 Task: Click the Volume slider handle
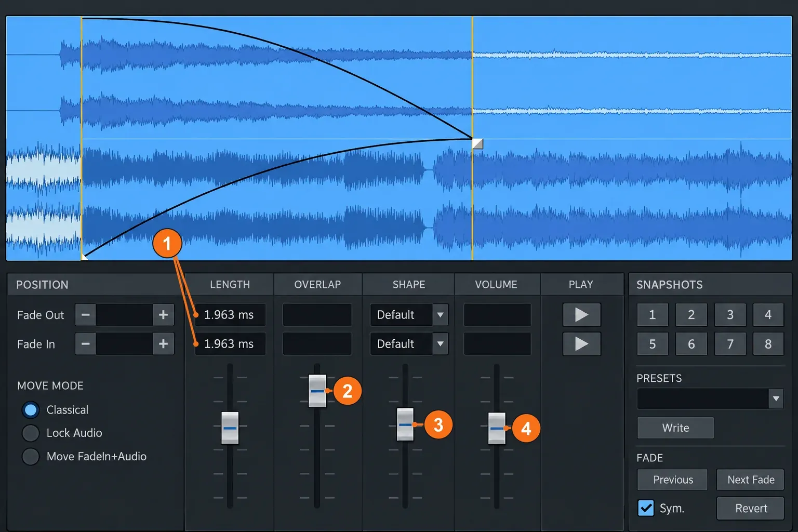(x=497, y=428)
